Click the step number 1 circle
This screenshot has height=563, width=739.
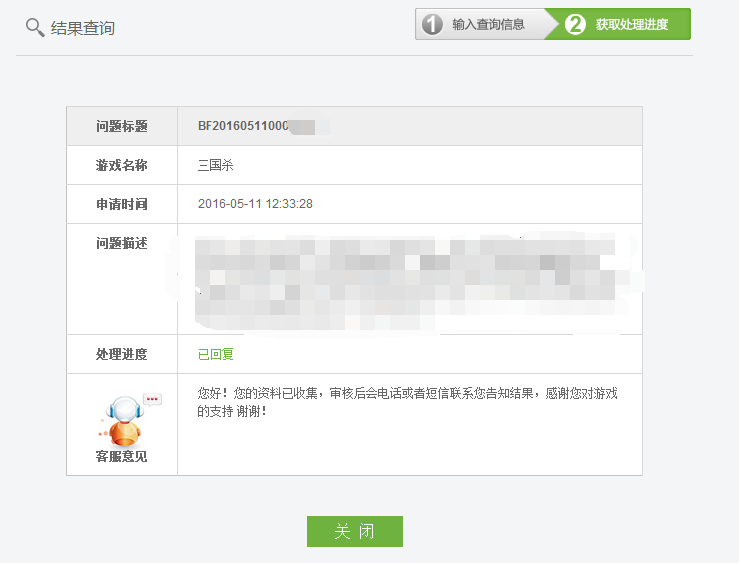(x=432, y=24)
